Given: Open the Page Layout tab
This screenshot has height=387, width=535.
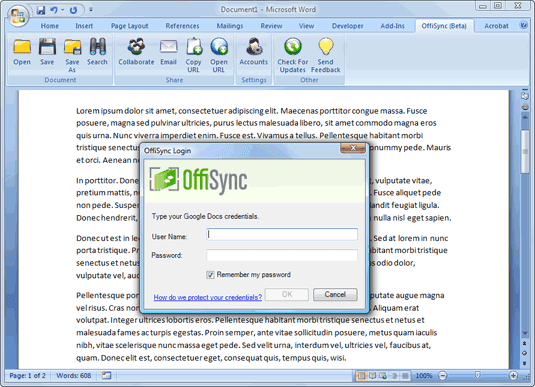Looking at the screenshot, I should [129, 26].
